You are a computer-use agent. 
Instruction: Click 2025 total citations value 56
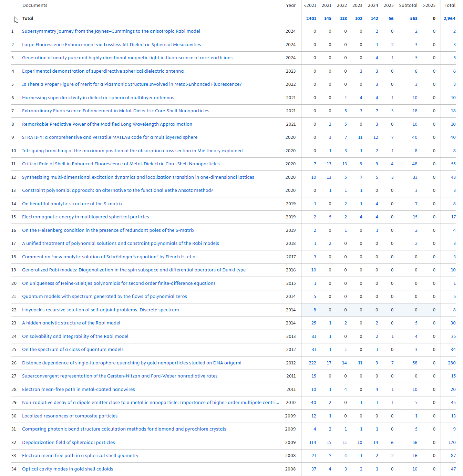point(391,19)
